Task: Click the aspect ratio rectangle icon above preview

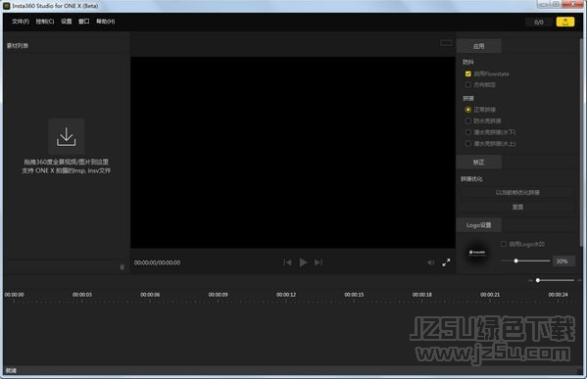Action: (x=446, y=43)
